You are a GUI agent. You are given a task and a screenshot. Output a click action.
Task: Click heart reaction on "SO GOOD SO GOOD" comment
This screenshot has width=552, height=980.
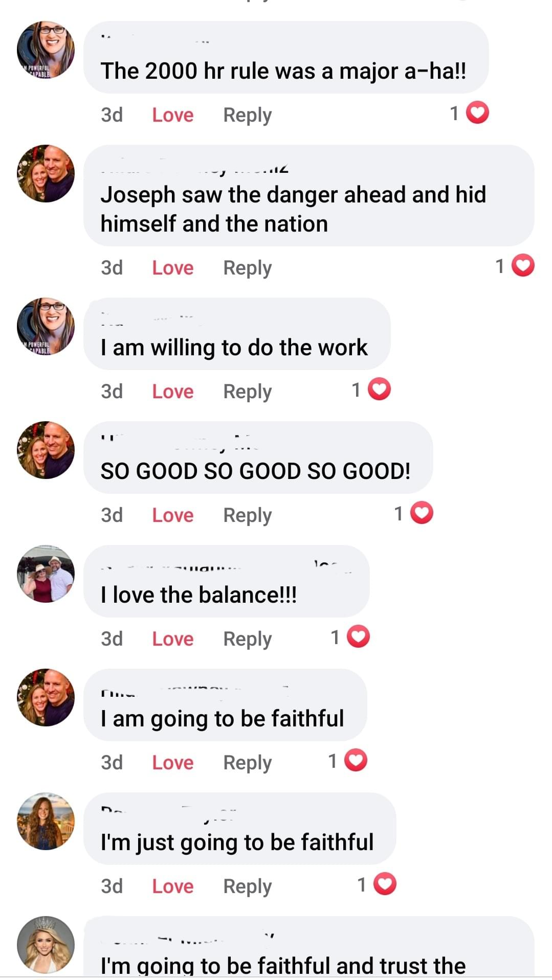coord(423,513)
